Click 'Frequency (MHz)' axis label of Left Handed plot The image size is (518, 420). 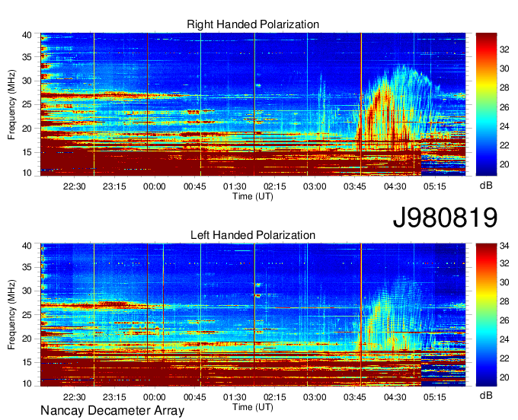(x=11, y=315)
